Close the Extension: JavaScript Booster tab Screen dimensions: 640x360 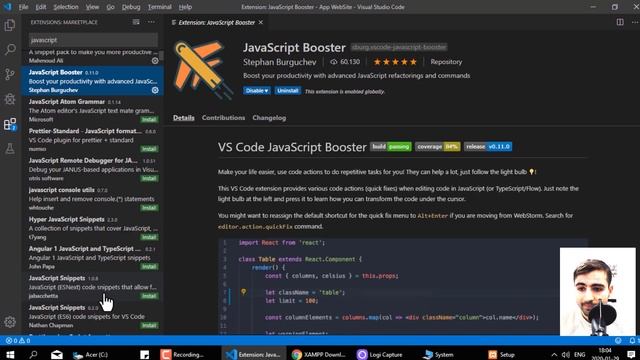261,22
